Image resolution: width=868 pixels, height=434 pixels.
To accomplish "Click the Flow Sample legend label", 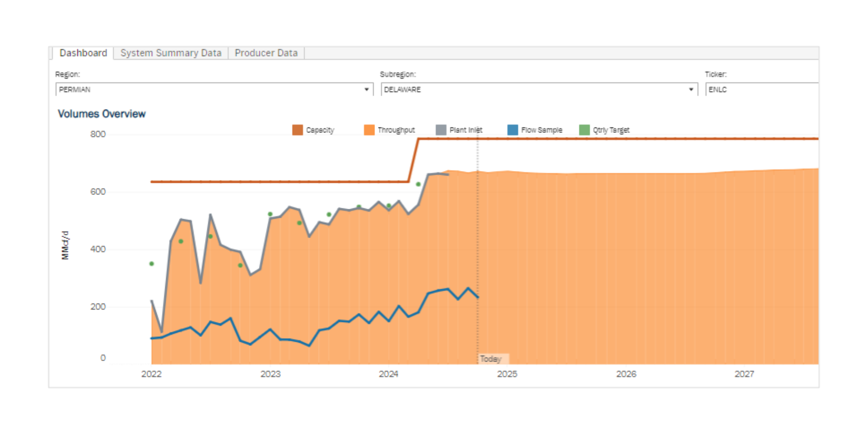I will coord(542,130).
